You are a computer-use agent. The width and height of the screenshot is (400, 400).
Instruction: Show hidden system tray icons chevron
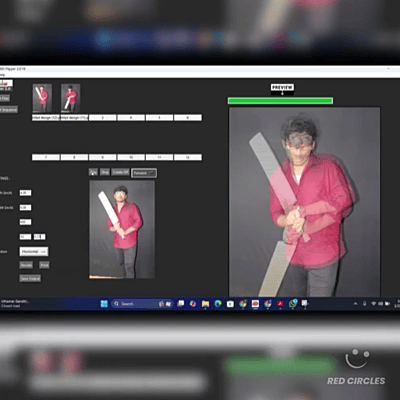(x=355, y=304)
